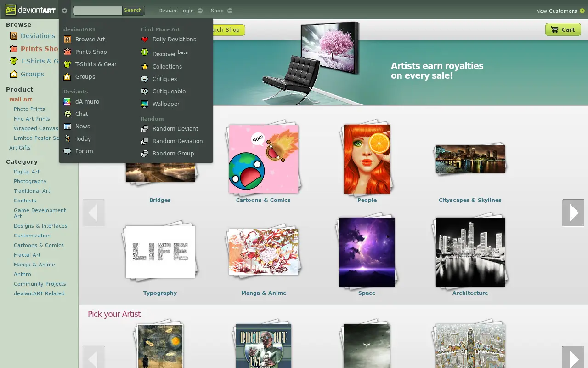Click the Space purple nebula thumbnail
Image resolution: width=588 pixels, height=368 pixels.
click(367, 252)
